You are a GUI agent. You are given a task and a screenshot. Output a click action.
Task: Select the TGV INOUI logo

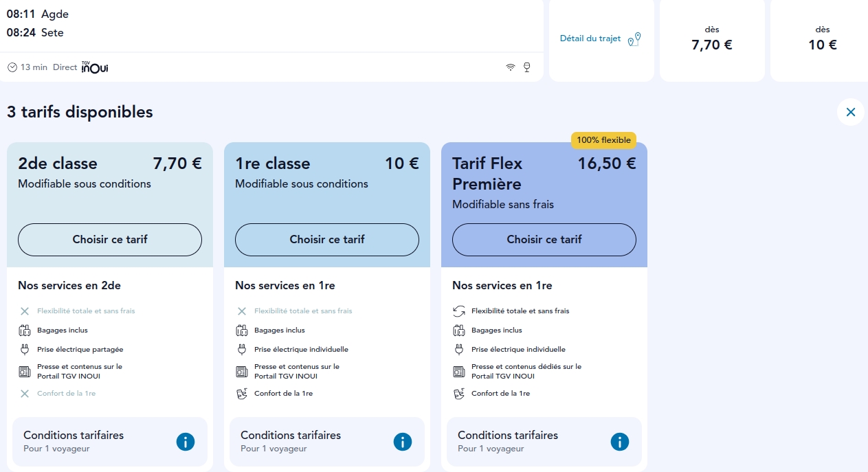(x=94, y=67)
